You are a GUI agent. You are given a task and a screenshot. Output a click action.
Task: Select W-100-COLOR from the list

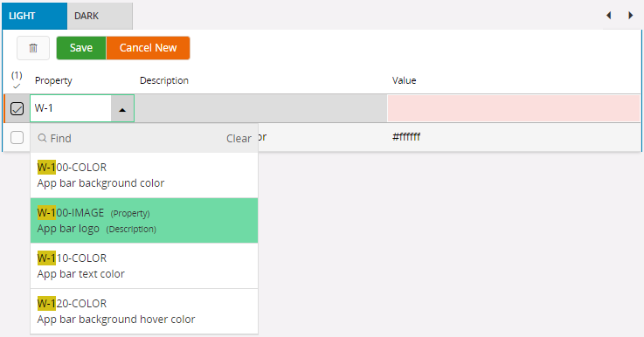coord(144,175)
